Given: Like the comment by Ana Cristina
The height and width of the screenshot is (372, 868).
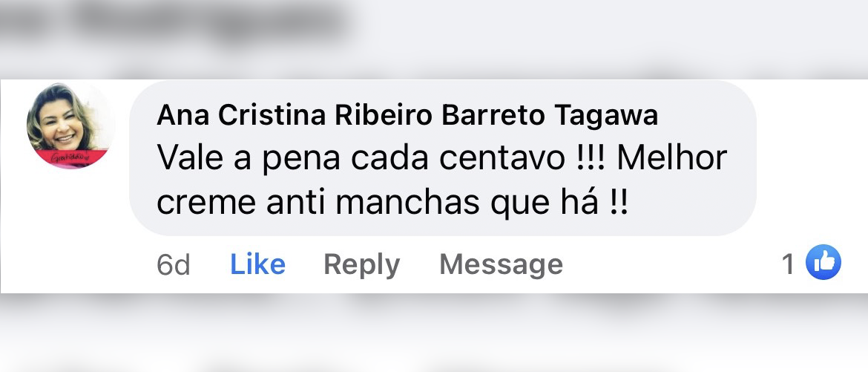Looking at the screenshot, I should 258,264.
